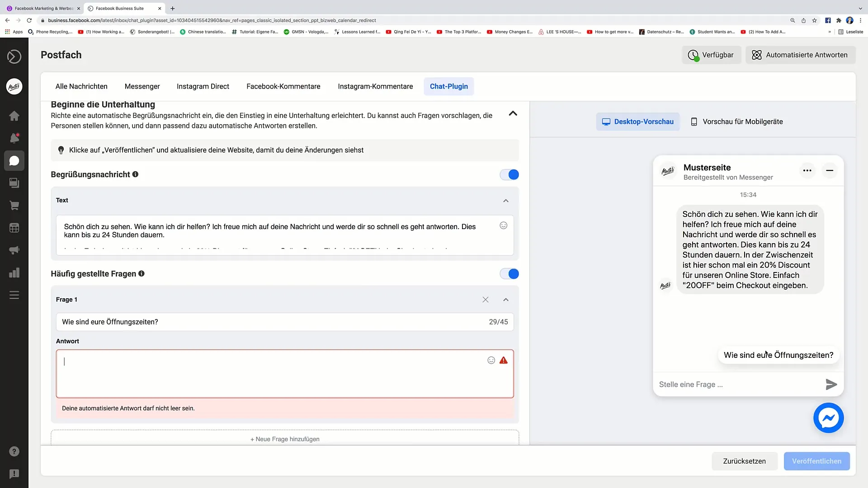This screenshot has width=868, height=488.
Task: Collapse the Text section chevron
Action: pyautogui.click(x=506, y=201)
